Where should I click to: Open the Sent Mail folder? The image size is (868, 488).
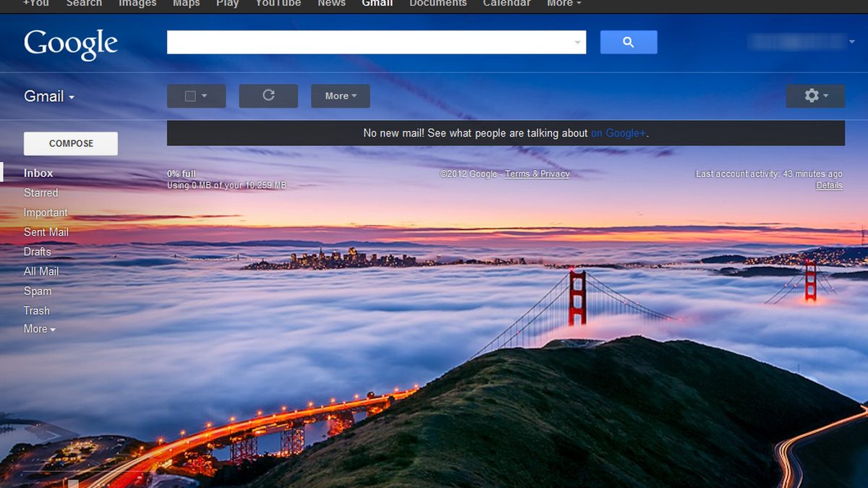(x=46, y=232)
